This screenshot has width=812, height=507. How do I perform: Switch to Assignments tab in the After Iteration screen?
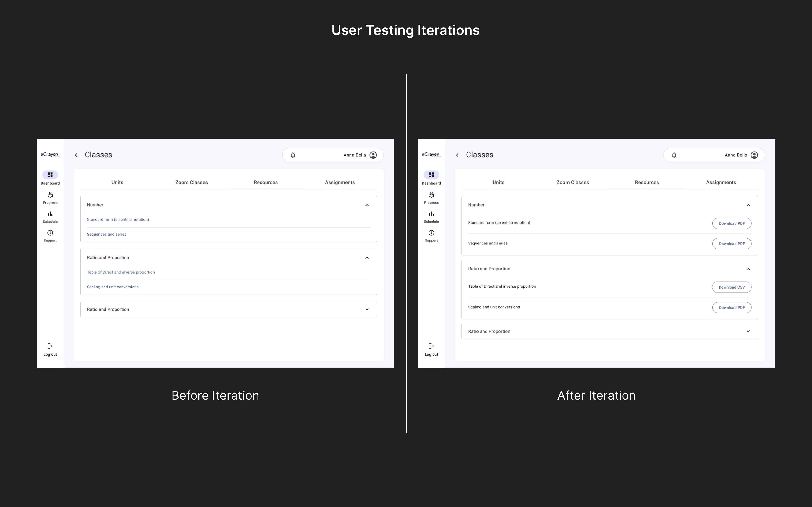pos(721,182)
